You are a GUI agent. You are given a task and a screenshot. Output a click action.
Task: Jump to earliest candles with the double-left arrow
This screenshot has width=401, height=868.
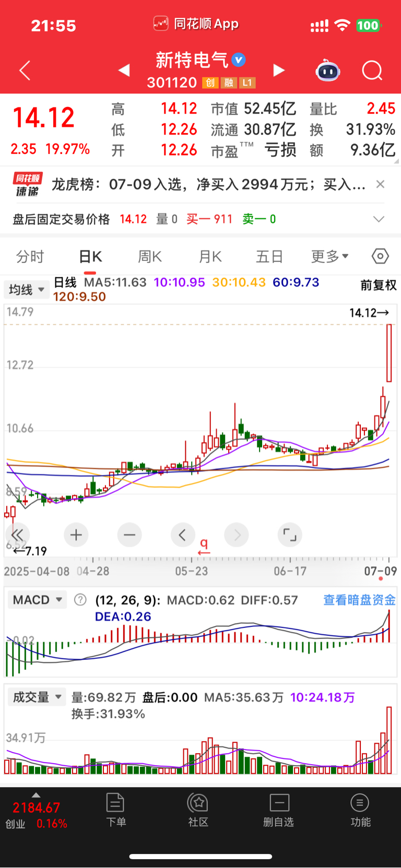17,534
